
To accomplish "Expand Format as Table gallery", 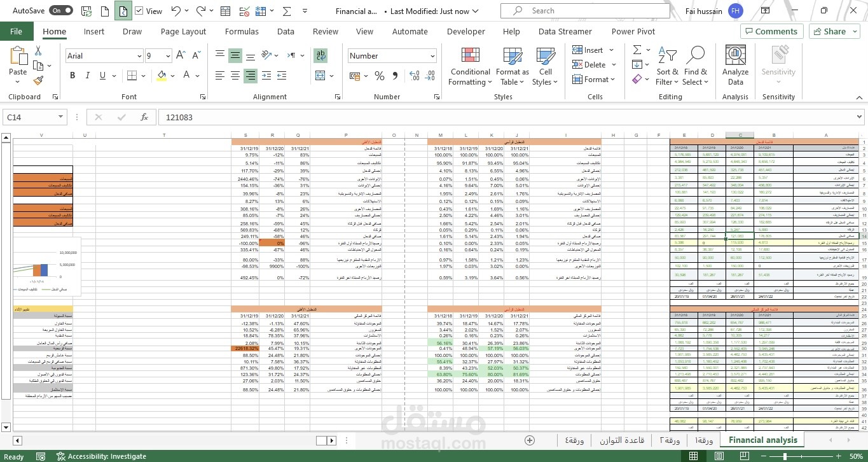I will pos(513,66).
